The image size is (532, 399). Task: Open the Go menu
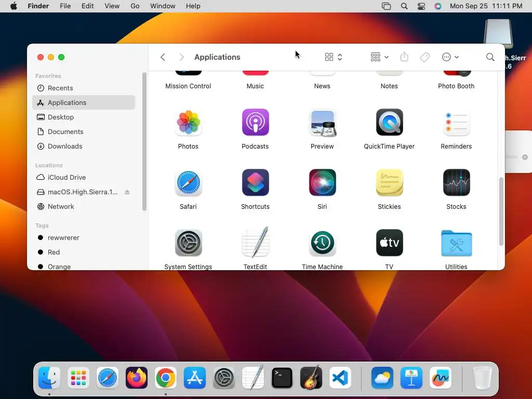tap(135, 6)
